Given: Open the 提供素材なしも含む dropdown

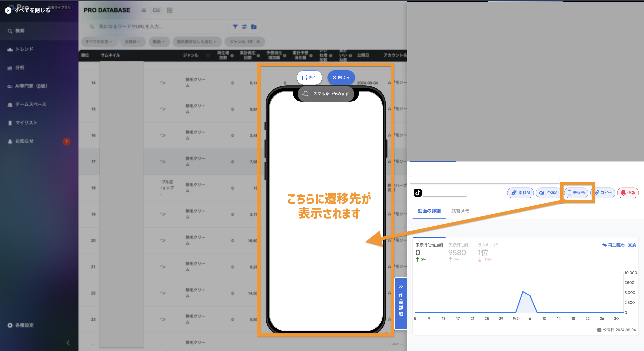Looking at the screenshot, I should click(196, 42).
